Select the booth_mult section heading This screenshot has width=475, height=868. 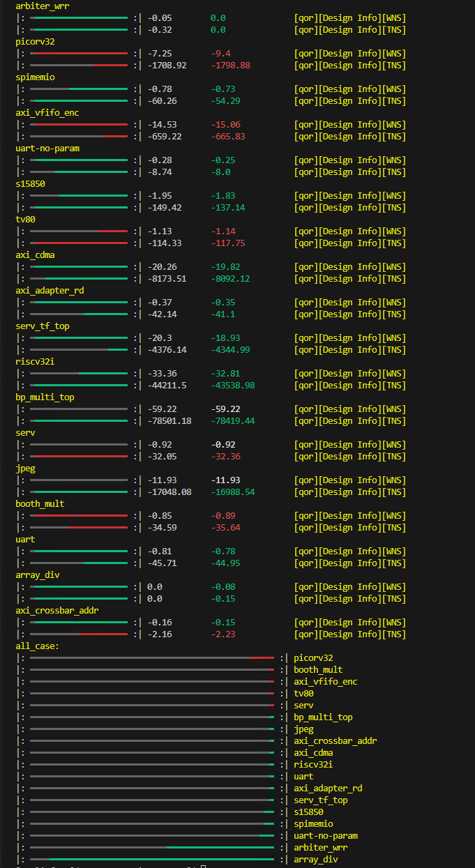40,504
